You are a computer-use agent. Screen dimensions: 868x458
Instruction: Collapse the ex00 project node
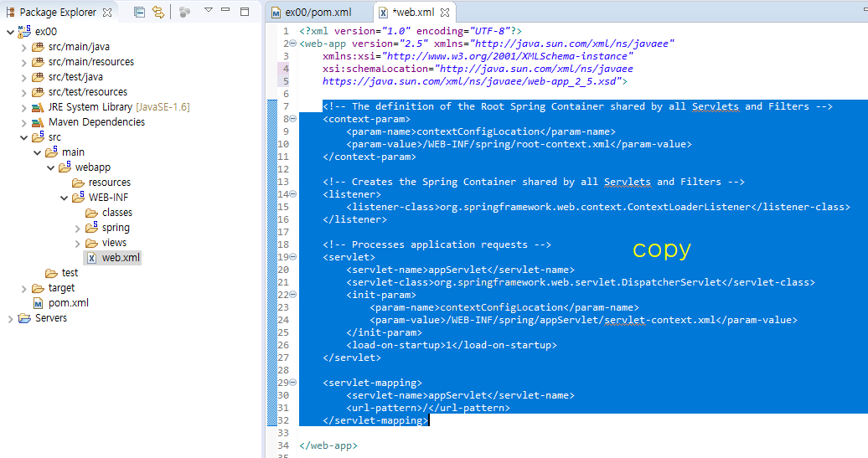10,32
